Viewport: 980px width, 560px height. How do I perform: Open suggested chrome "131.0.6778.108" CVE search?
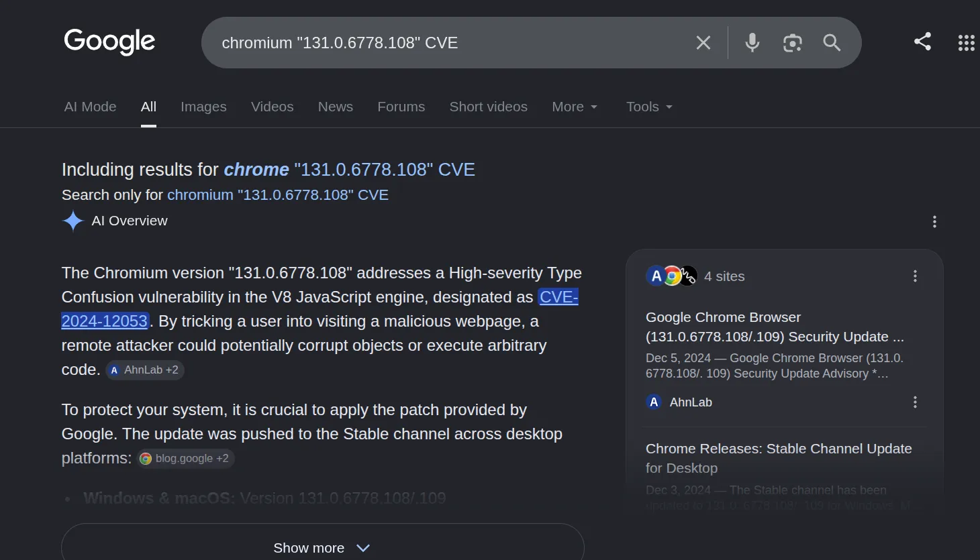point(349,170)
